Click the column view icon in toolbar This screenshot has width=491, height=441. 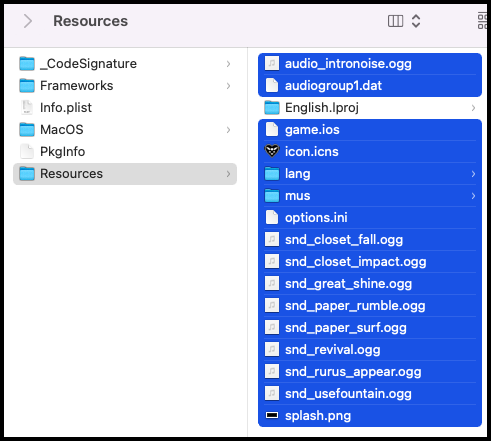pyautogui.click(x=395, y=21)
